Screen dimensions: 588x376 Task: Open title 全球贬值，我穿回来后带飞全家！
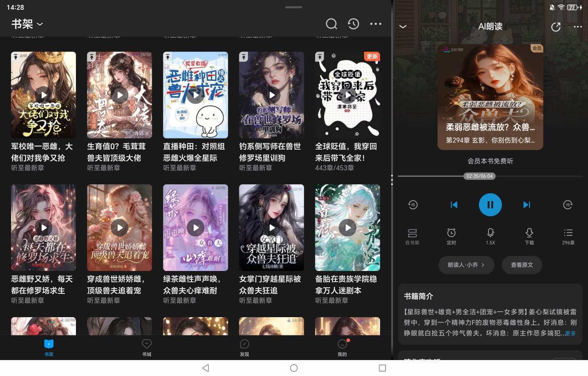(x=346, y=152)
